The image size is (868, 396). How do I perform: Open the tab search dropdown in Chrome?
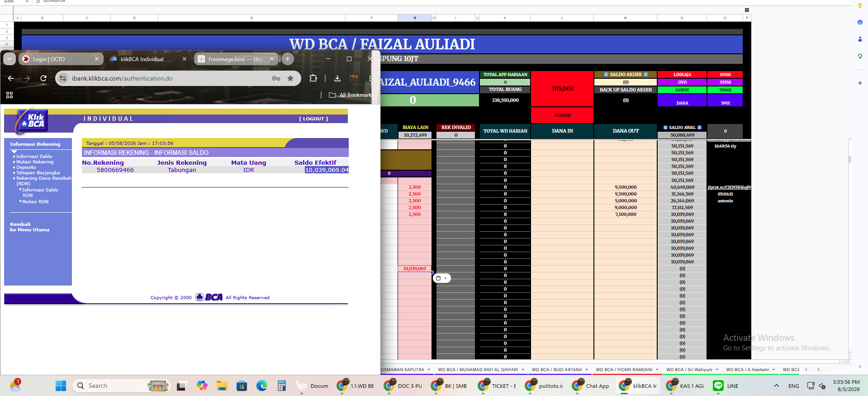click(x=9, y=59)
